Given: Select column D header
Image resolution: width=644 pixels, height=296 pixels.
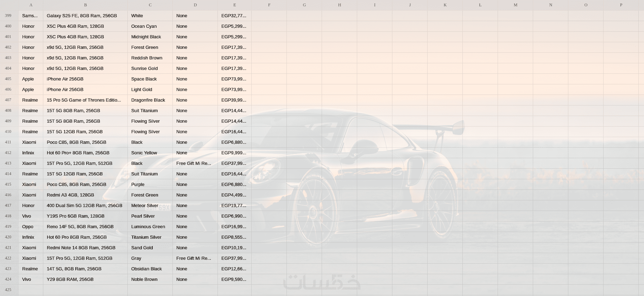Looking at the screenshot, I should point(195,5).
